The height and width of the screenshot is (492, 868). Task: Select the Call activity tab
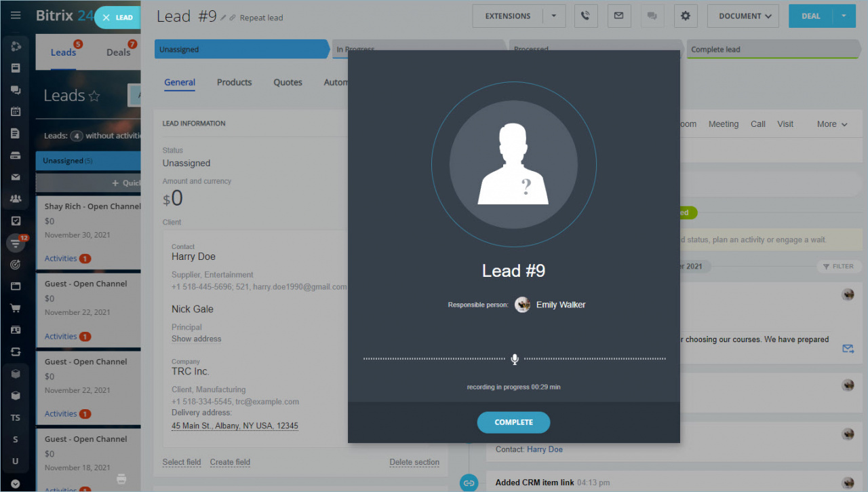tap(758, 124)
